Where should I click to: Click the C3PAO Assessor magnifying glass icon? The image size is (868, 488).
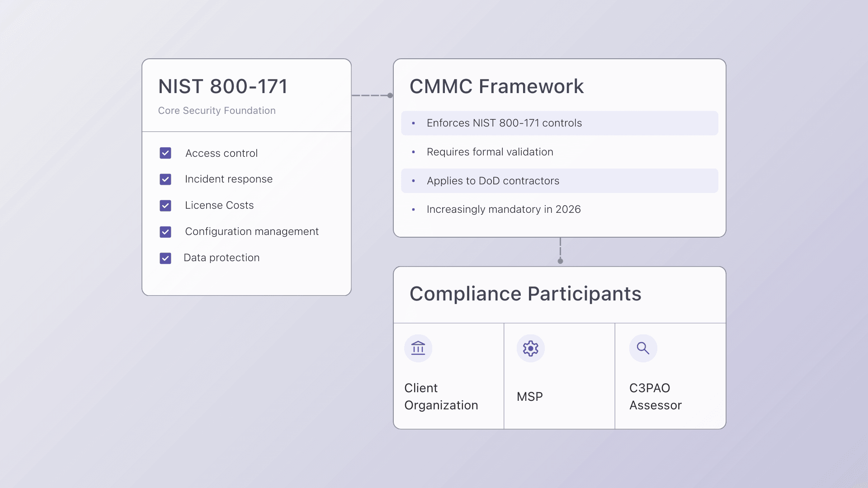click(643, 348)
